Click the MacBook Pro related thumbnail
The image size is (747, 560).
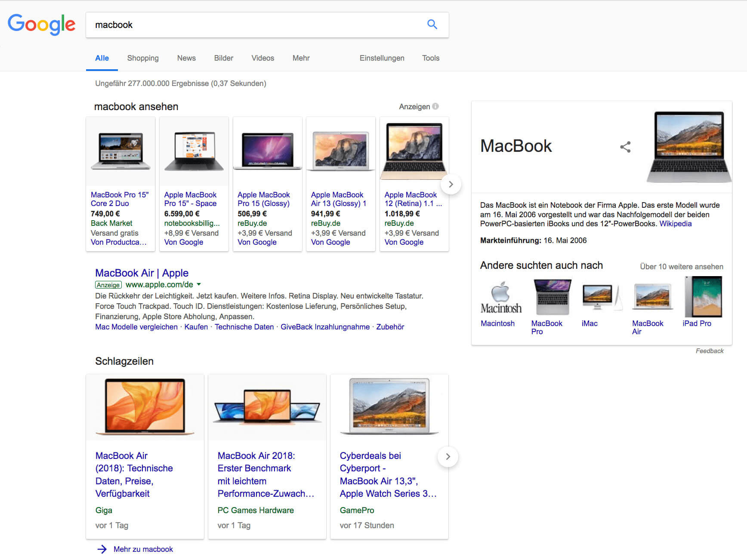pyautogui.click(x=553, y=297)
